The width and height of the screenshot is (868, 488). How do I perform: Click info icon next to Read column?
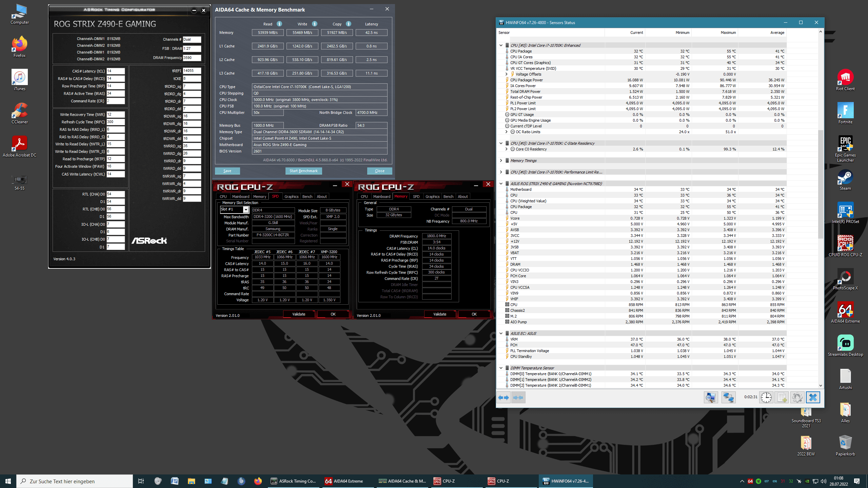coord(279,24)
